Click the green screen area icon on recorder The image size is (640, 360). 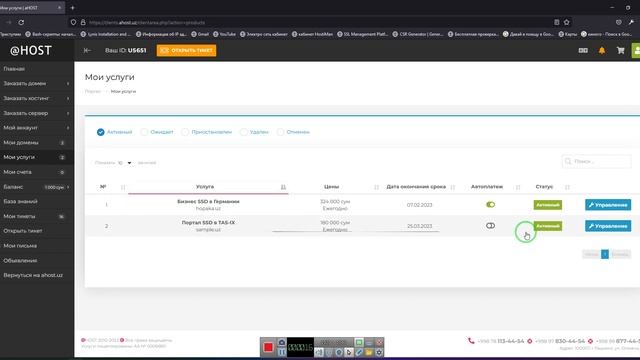(x=359, y=342)
